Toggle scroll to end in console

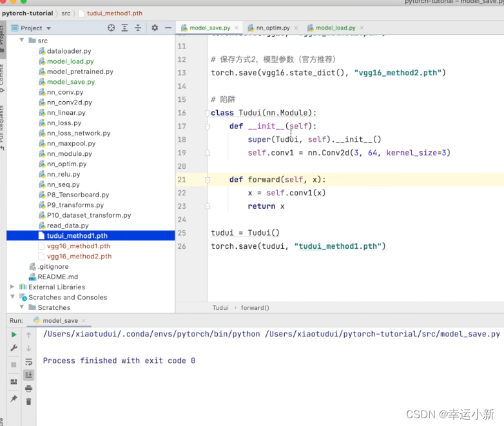(28, 374)
